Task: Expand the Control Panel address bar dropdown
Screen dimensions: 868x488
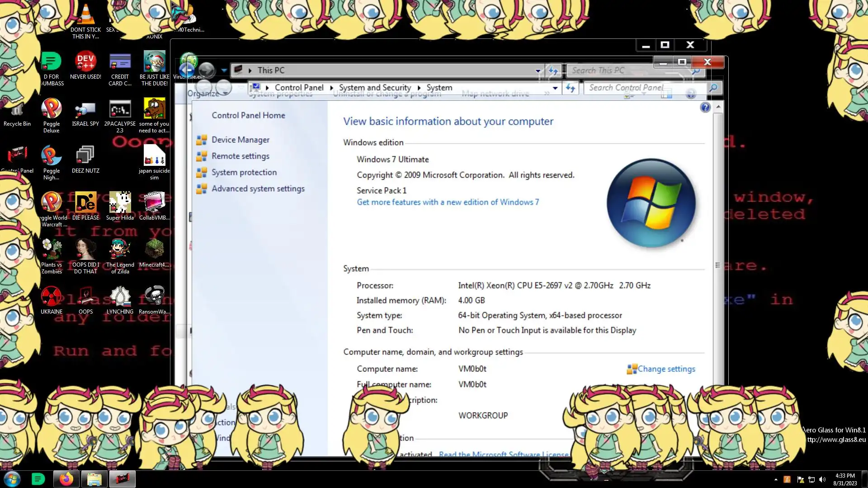Action: tap(555, 88)
